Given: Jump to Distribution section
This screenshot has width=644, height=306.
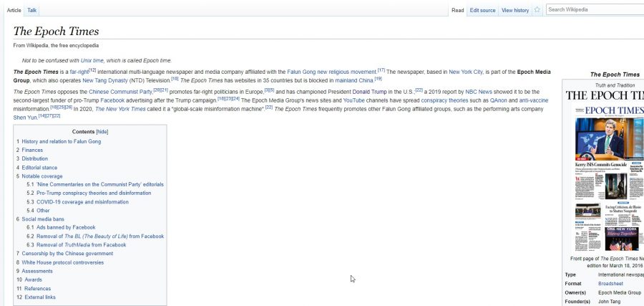Looking at the screenshot, I should (34, 159).
